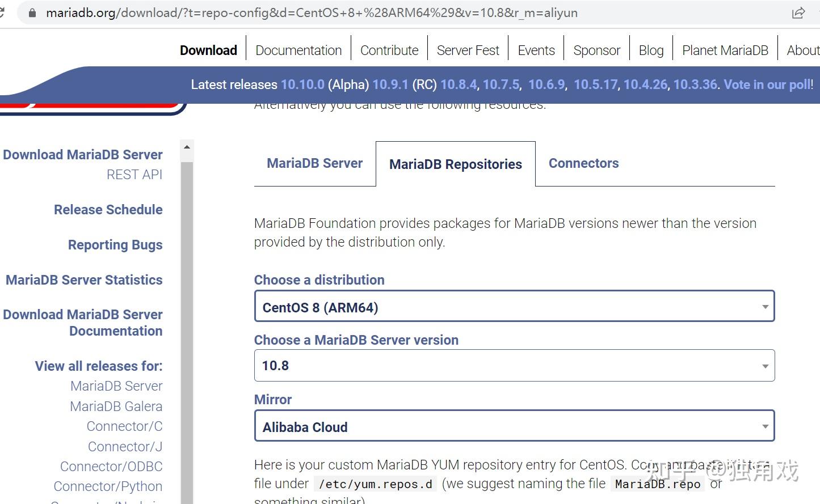This screenshot has height=504, width=820.
Task: Click the share icon in the browser toolbar
Action: click(x=798, y=12)
